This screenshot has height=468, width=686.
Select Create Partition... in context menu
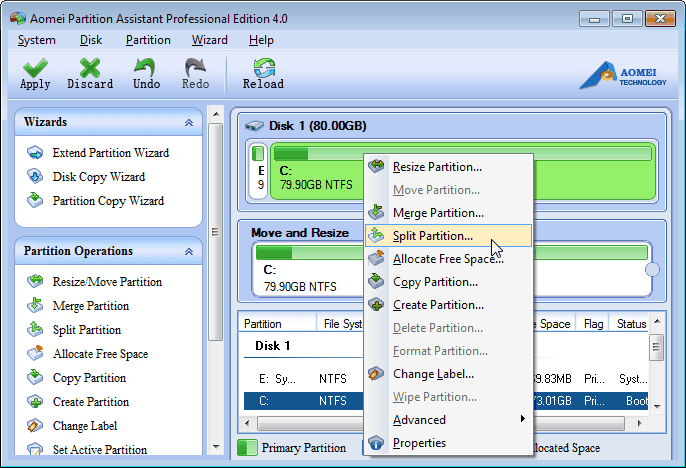(448, 305)
